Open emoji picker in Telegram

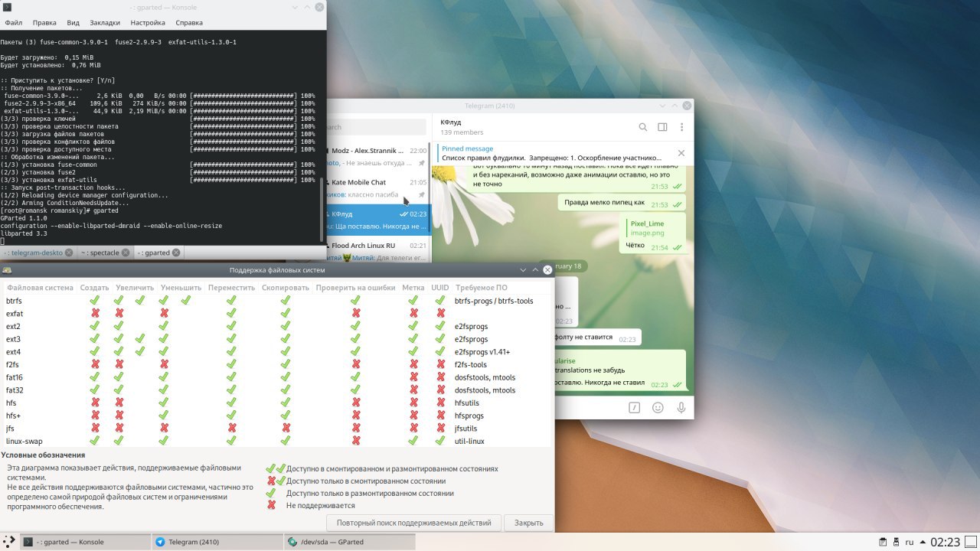coord(658,408)
